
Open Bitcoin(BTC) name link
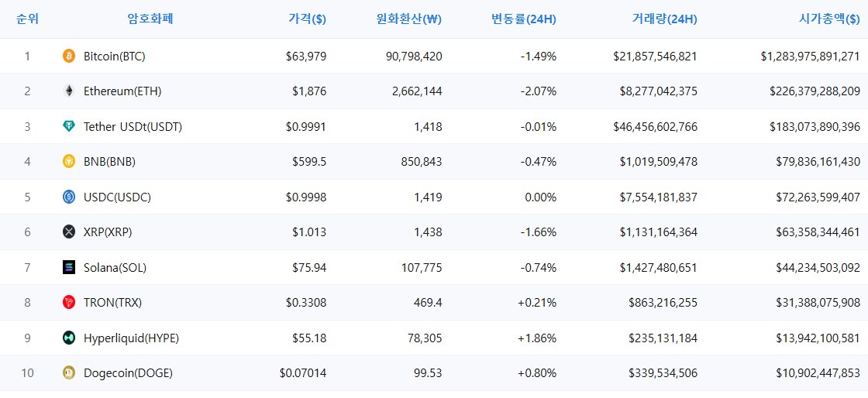point(115,56)
